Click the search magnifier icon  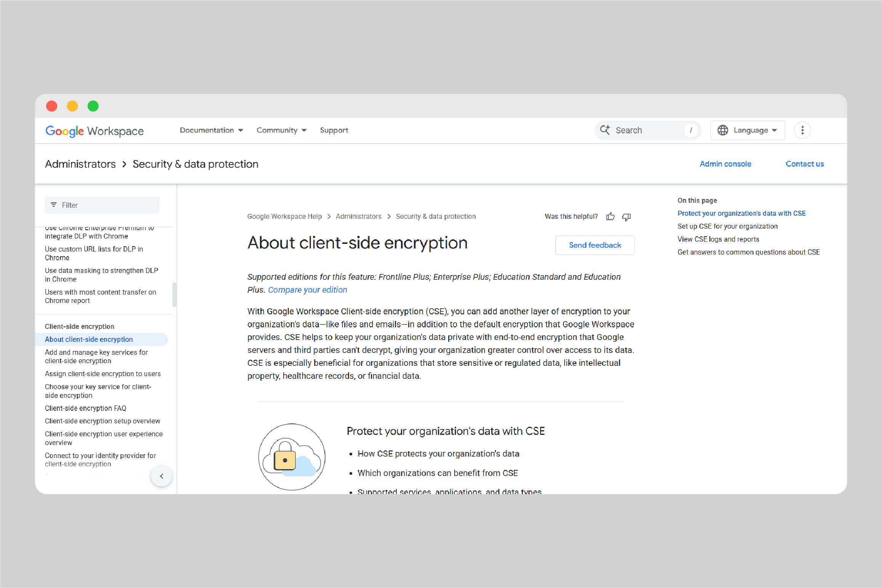coord(605,130)
